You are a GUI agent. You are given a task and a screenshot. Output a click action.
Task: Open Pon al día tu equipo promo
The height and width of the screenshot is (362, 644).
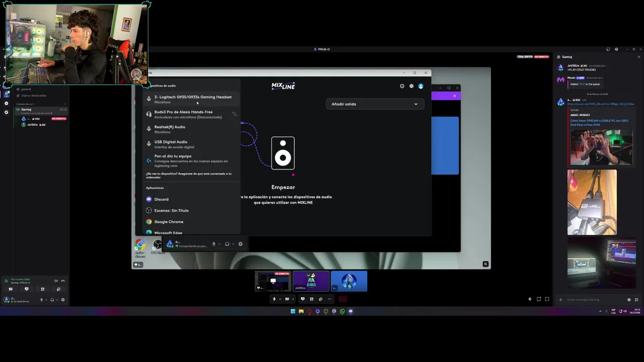click(191, 160)
